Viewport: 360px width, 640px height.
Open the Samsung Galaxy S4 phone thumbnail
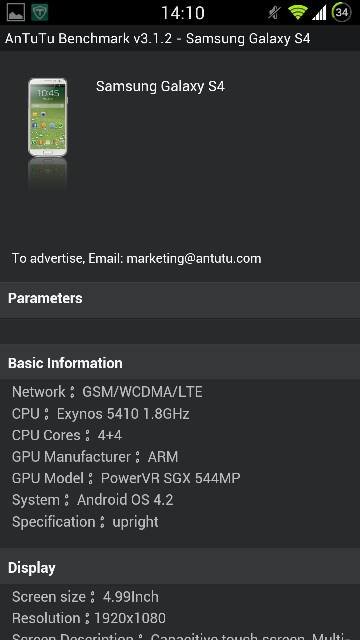click(47, 118)
